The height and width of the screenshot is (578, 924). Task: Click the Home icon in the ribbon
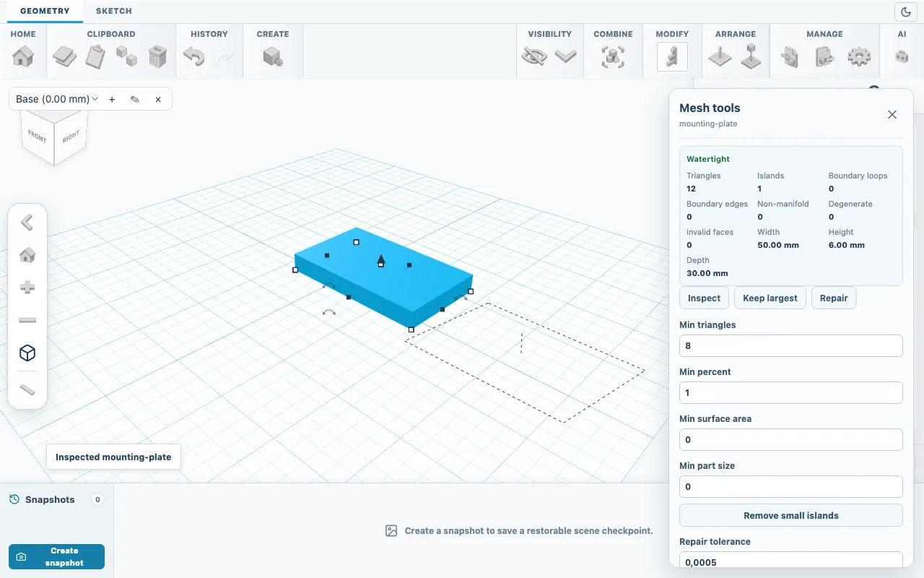pyautogui.click(x=23, y=56)
